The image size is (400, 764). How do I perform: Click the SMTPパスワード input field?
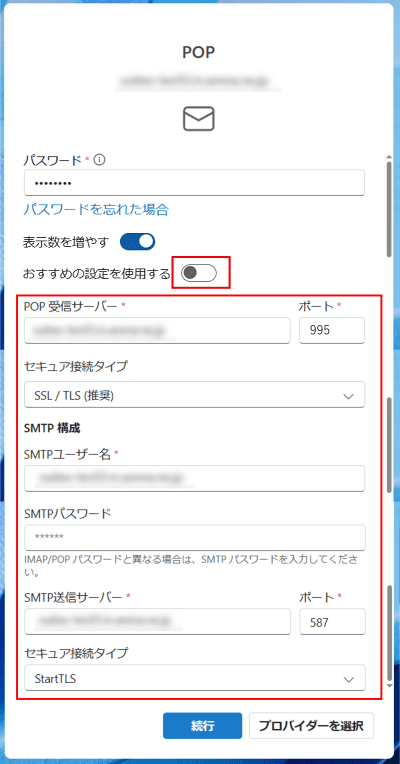pyautogui.click(x=194, y=537)
